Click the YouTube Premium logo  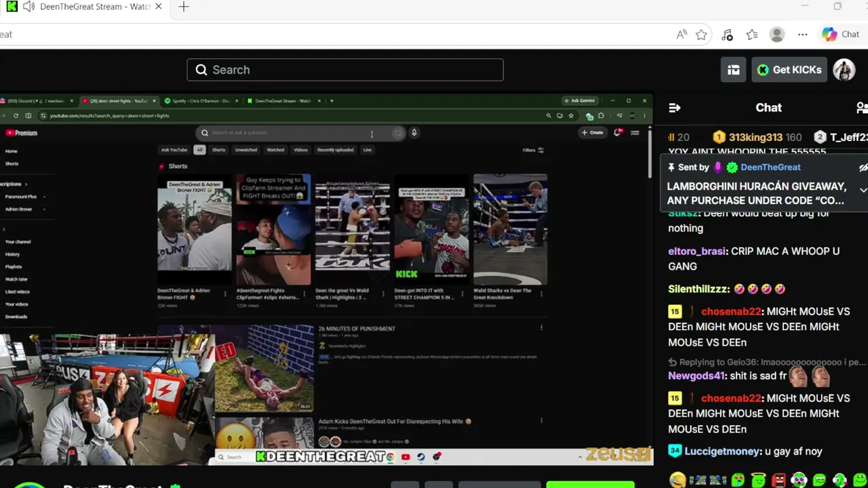point(21,133)
